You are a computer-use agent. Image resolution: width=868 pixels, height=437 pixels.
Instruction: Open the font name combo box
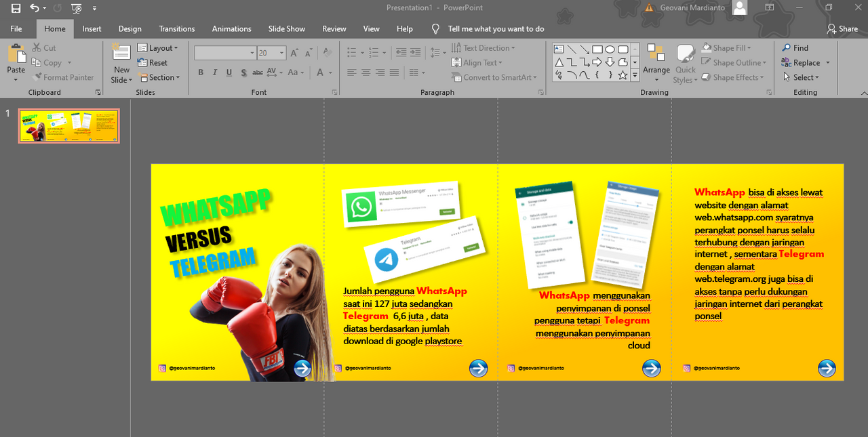click(x=225, y=53)
